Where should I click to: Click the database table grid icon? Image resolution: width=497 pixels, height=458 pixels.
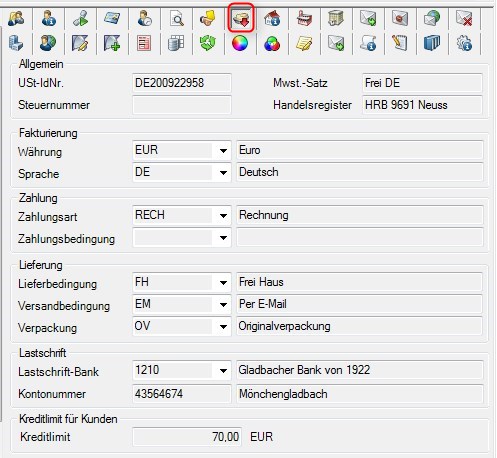click(x=176, y=44)
